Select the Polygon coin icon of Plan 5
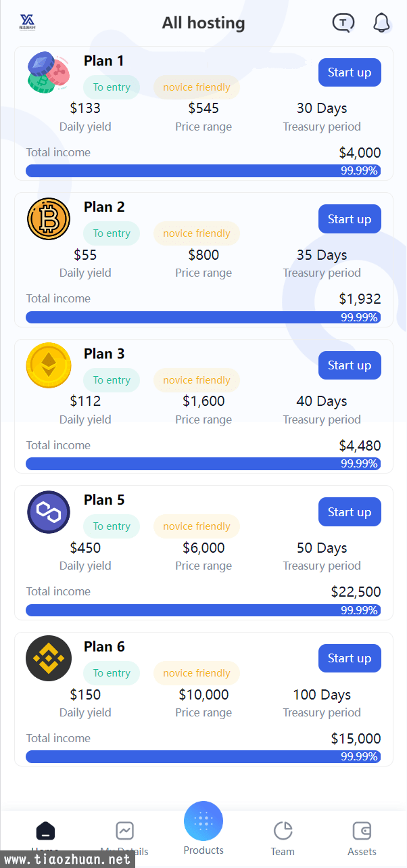Viewport: 407px width, 868px height. [x=49, y=512]
